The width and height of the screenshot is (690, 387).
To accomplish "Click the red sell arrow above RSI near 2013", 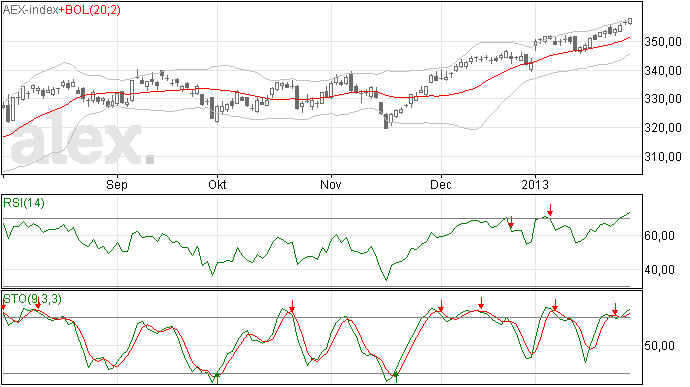I will tap(550, 210).
